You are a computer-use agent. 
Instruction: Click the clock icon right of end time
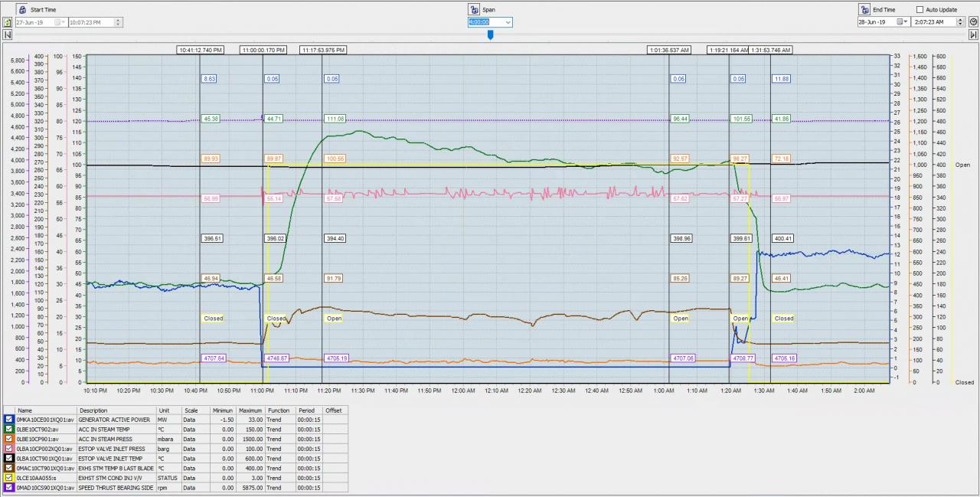click(x=973, y=22)
